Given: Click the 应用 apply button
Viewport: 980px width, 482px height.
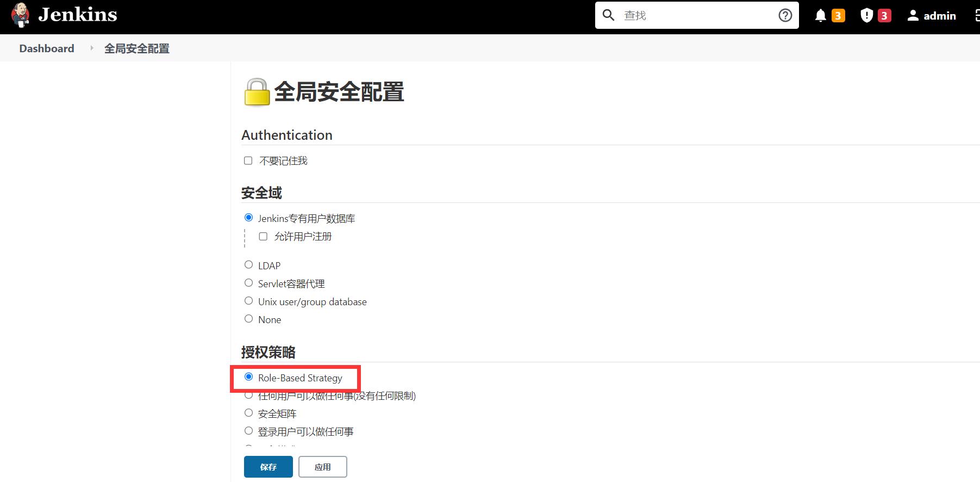Looking at the screenshot, I should tap(323, 467).
